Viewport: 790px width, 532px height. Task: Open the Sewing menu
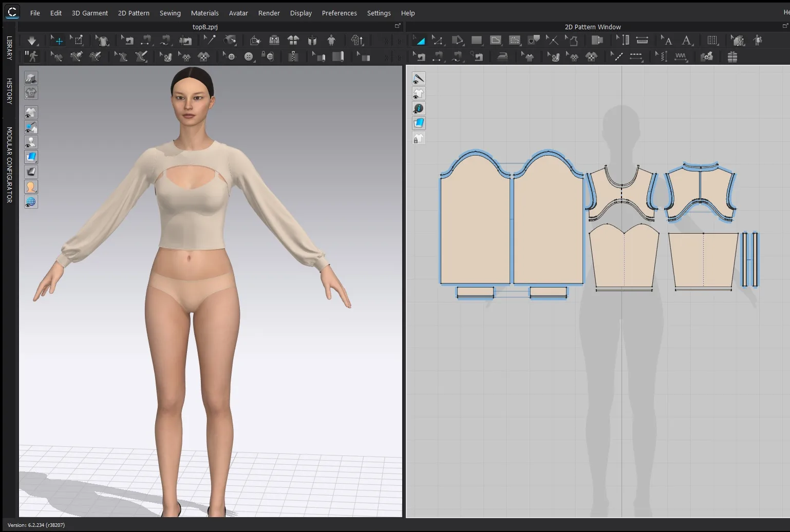(x=170, y=13)
